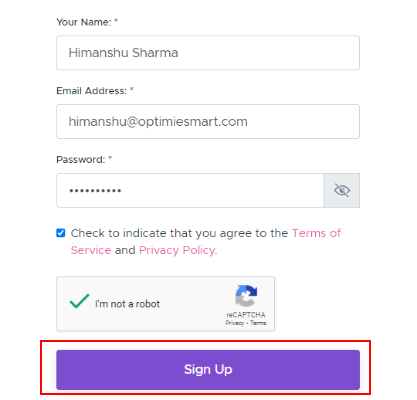Open the small Privacy link under reCAPTCHA
417x400 pixels.
click(235, 323)
